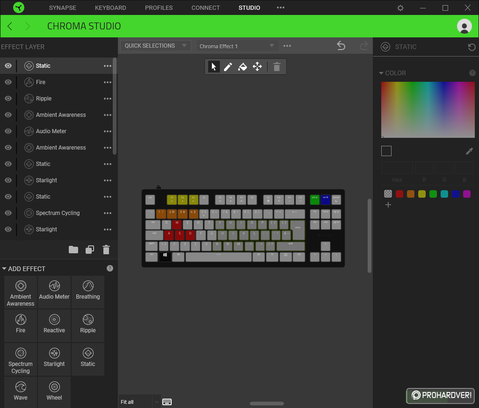The width and height of the screenshot is (479, 408).
Task: Add a Reactive effect
Action: [x=54, y=326]
